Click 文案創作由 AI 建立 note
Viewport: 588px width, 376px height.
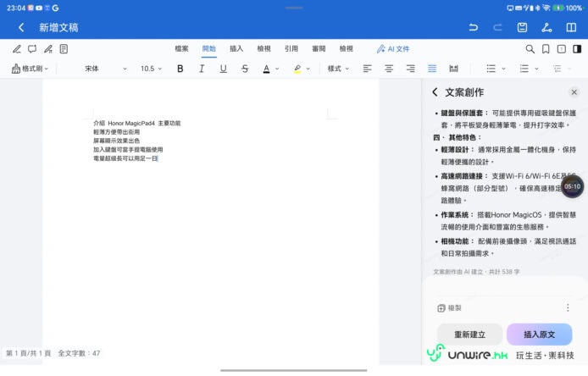click(x=476, y=272)
